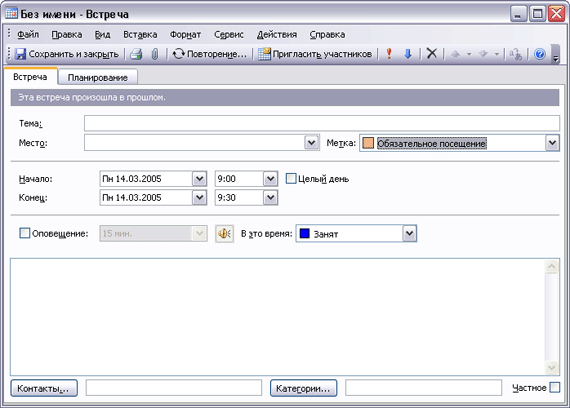The image size is (570, 408).
Task: Switch to the Планирование tab
Action: pos(97,77)
